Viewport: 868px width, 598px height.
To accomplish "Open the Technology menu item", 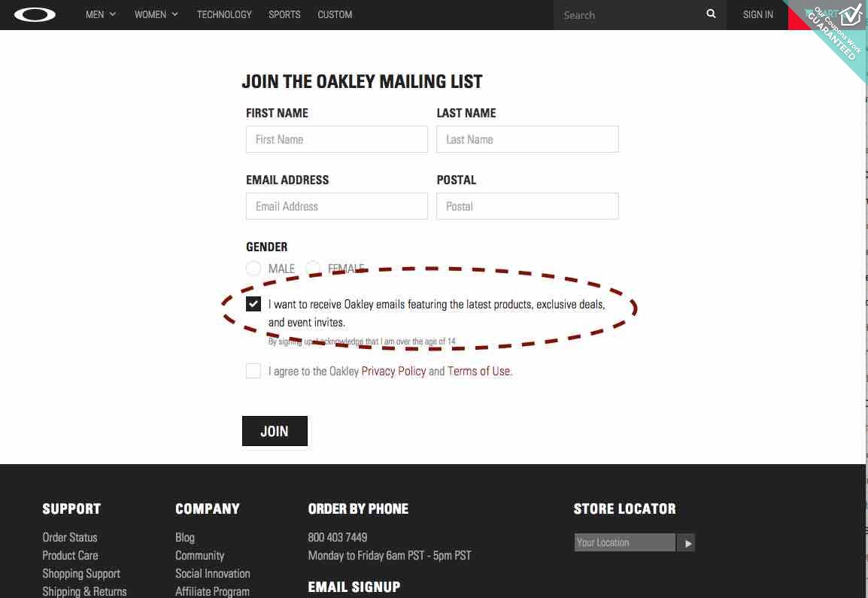I will point(224,14).
